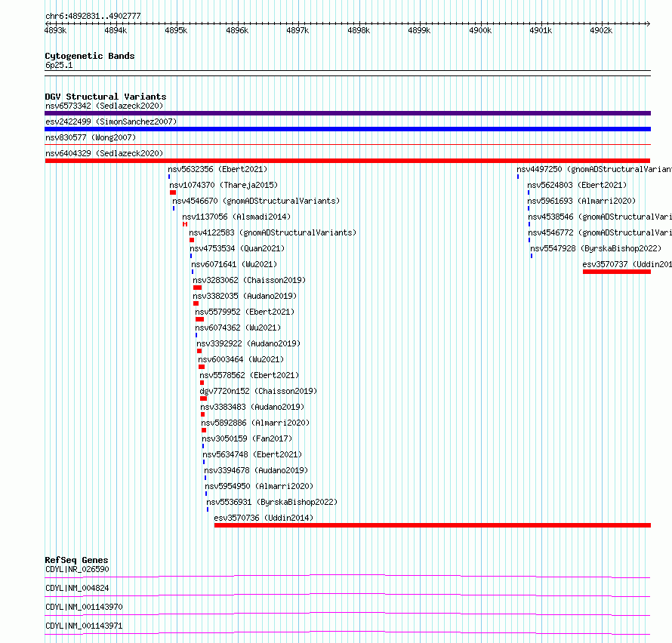Click the esv2422499 (SimonSanchez2007) variant label
The width and height of the screenshot is (672, 643).
111,122
